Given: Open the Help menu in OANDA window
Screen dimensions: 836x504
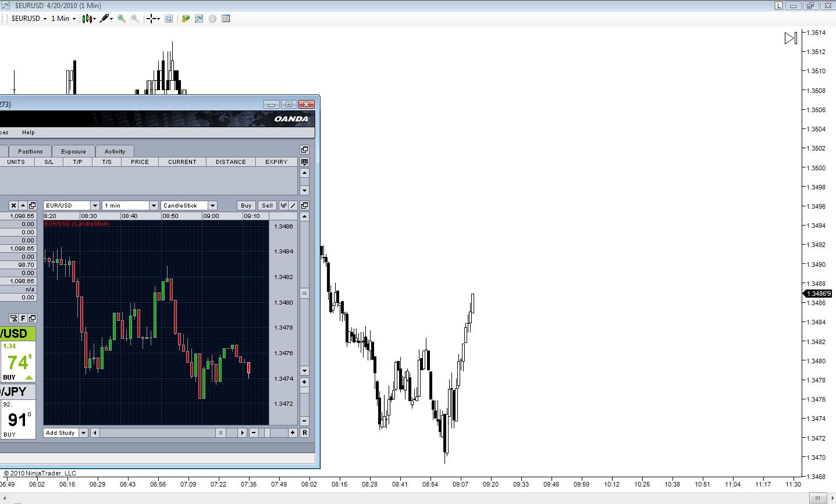Looking at the screenshot, I should point(29,133).
